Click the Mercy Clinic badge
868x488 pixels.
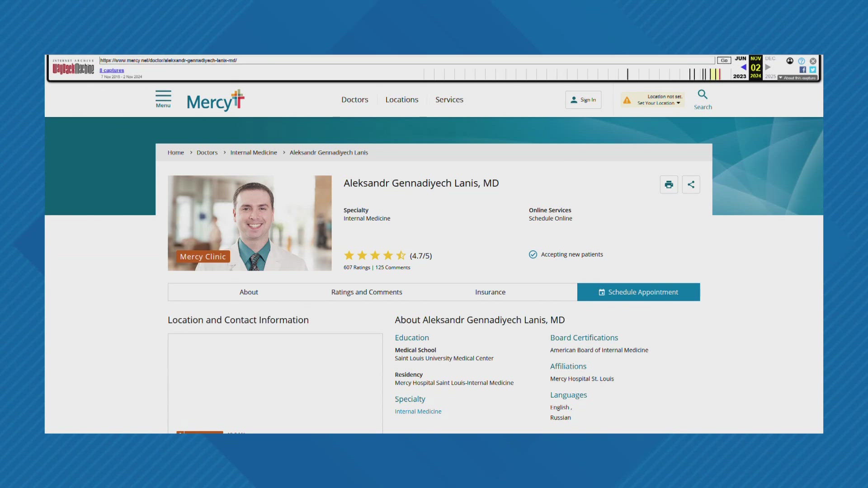click(203, 257)
